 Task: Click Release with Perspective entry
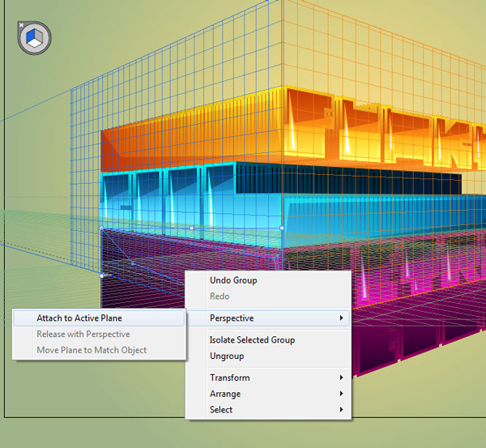tap(99, 335)
